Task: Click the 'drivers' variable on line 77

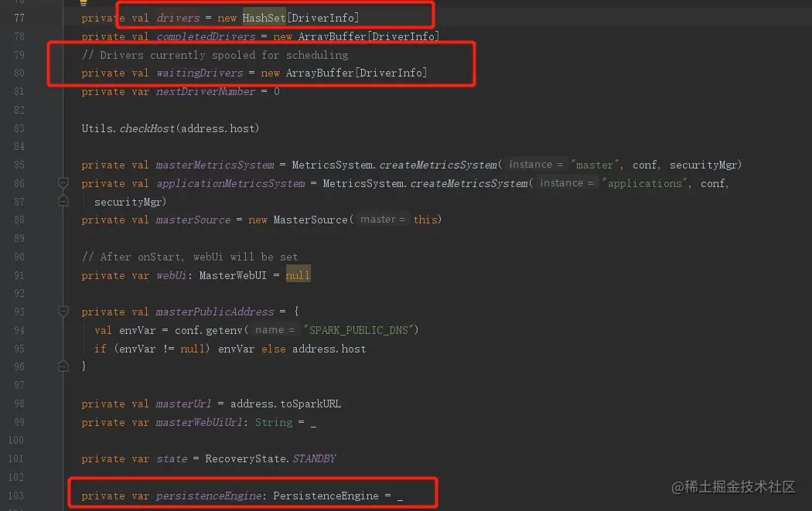Action: [178, 18]
